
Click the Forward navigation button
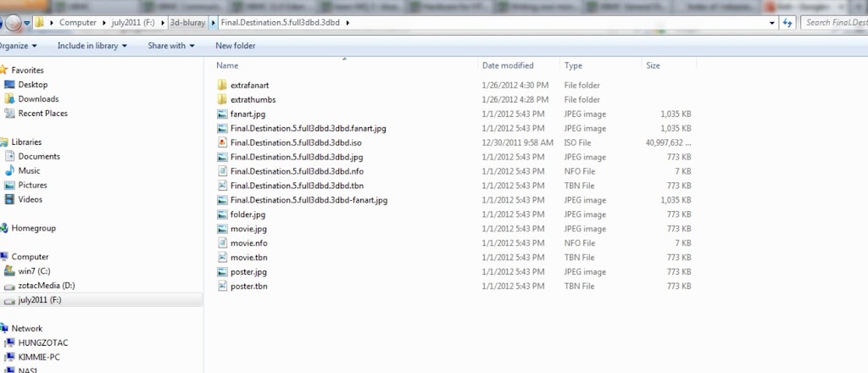click(14, 23)
